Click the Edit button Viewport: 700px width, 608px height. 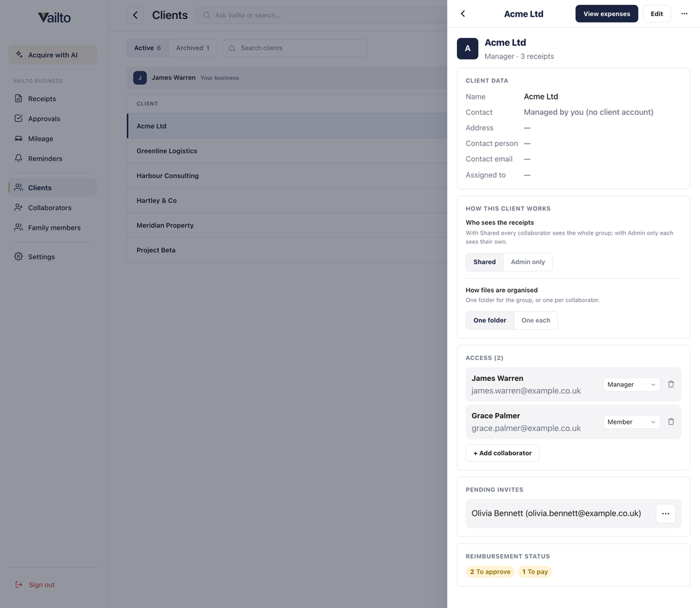657,14
